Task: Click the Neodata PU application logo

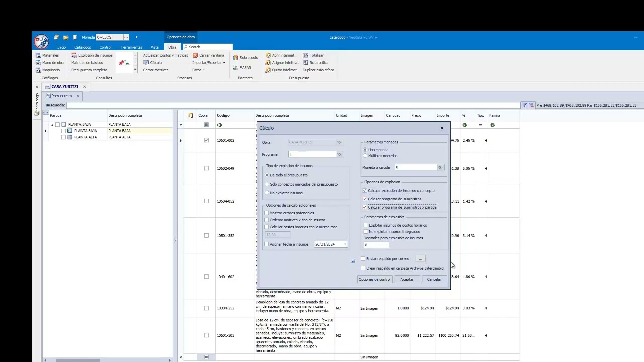Action: (x=41, y=41)
